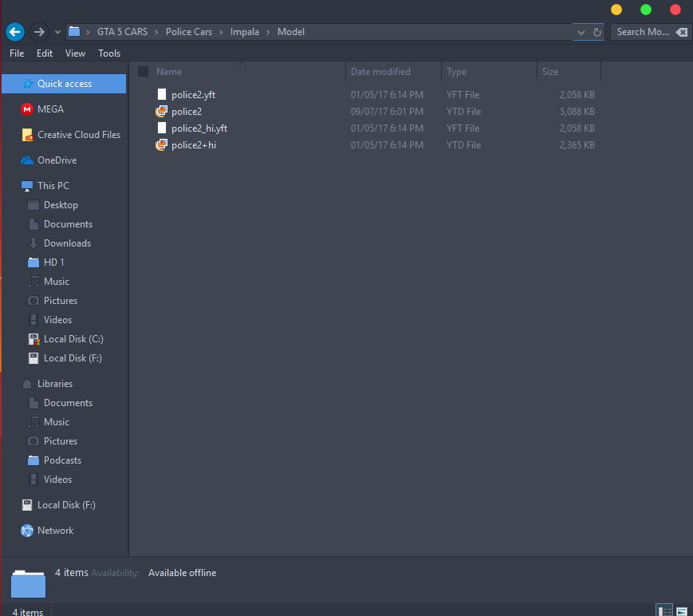This screenshot has height=616, width=693.
Task: Switch to large icons view in status bar
Action: [682, 611]
